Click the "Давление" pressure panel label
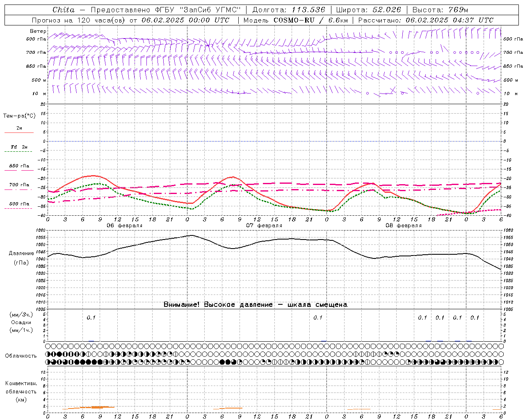 pos(21,253)
